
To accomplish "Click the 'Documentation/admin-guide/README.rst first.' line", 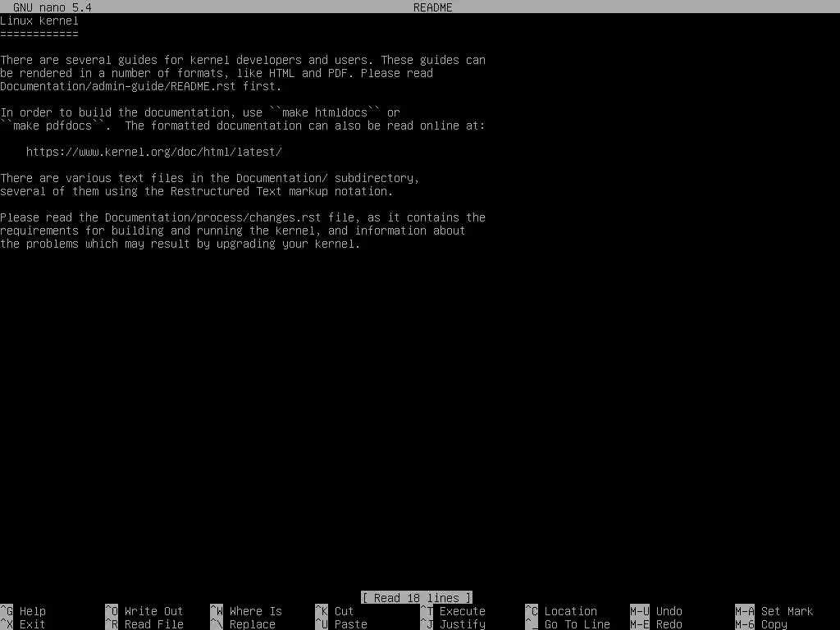I will (x=140, y=86).
